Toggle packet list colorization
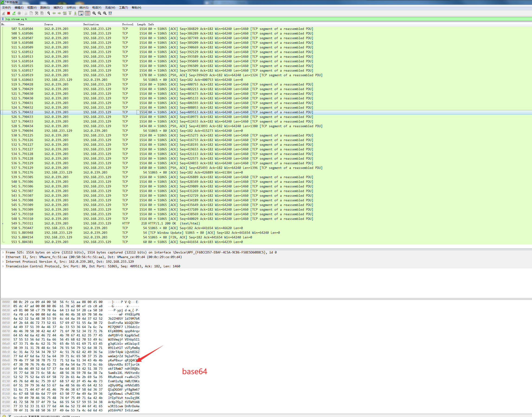Image resolution: width=532 pixels, height=417 pixels. click(x=87, y=13)
